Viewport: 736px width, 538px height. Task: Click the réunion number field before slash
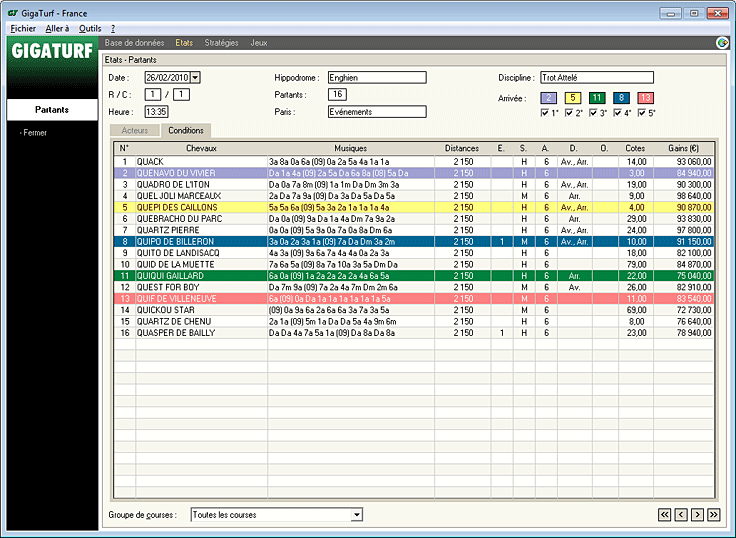click(153, 94)
